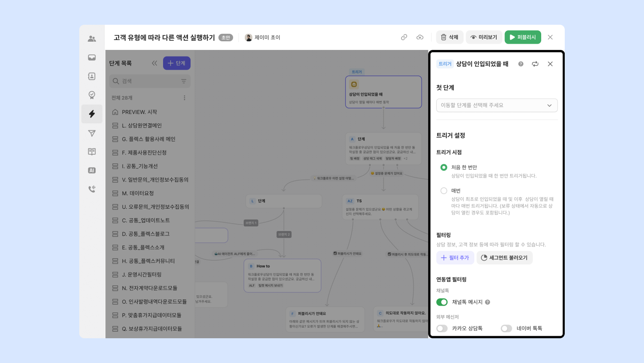Select step Q. 보상휴가지급데이터모듈

150,329
